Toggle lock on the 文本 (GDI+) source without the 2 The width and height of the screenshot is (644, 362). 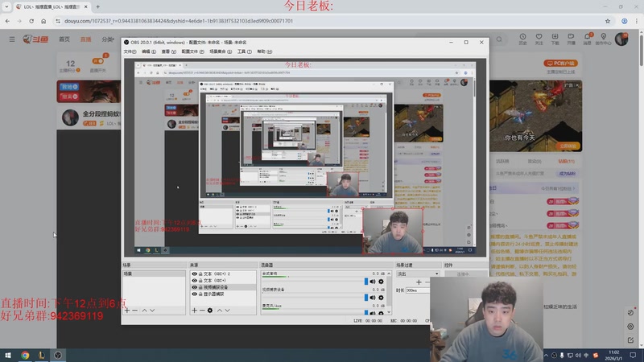(200, 280)
